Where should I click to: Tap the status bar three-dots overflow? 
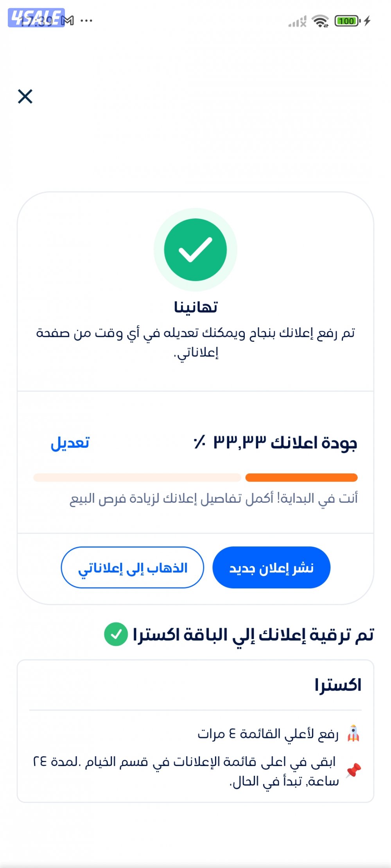(86, 20)
